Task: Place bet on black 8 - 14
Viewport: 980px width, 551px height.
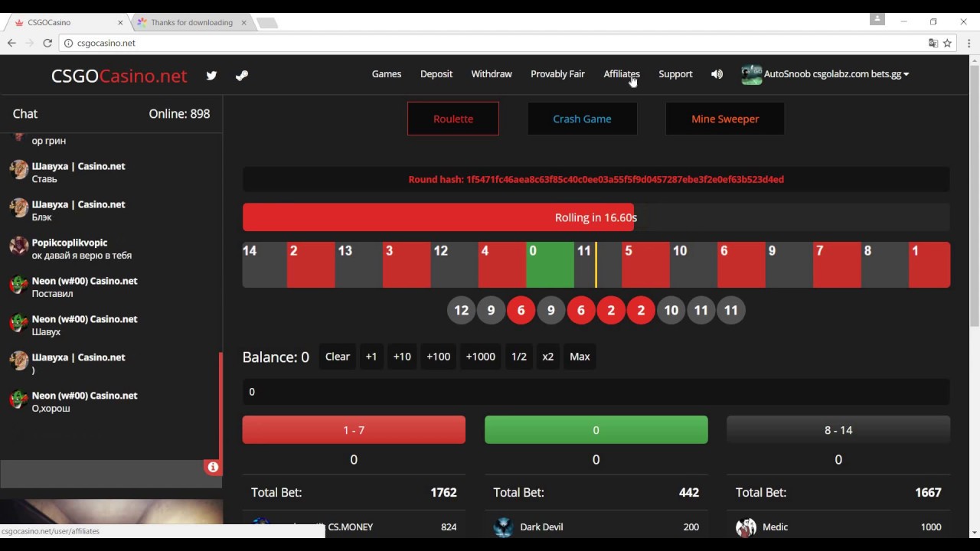Action: tap(838, 430)
